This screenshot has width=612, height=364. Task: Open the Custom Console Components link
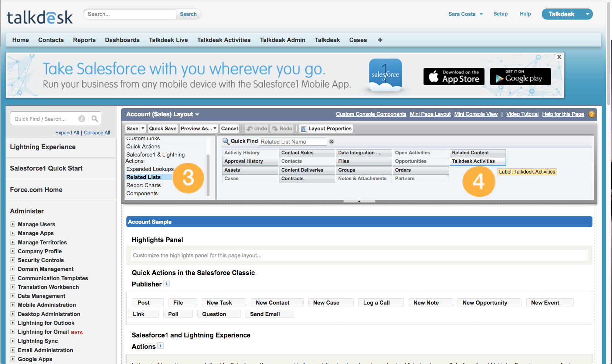371,114
